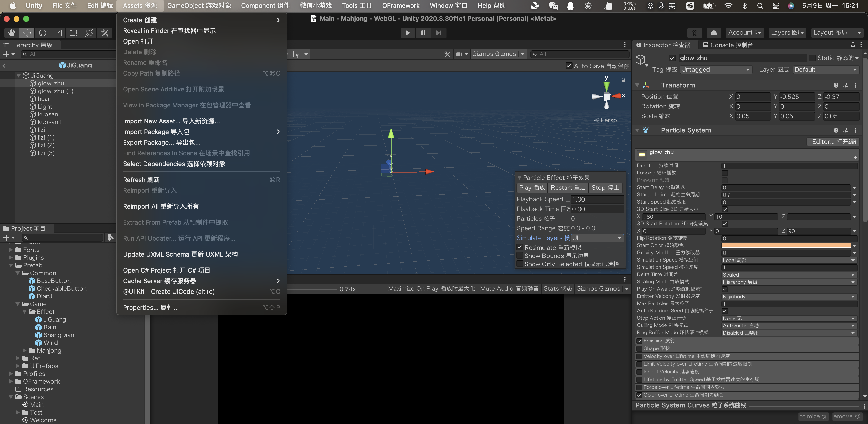Select the Rotate tool
Viewport: 868px width, 424px height.
[x=42, y=33]
